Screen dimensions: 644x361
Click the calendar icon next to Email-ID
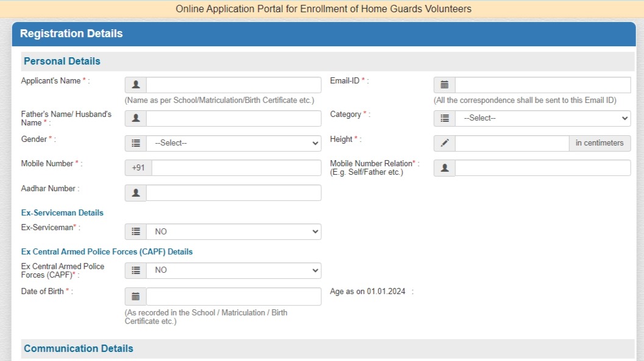pos(445,84)
